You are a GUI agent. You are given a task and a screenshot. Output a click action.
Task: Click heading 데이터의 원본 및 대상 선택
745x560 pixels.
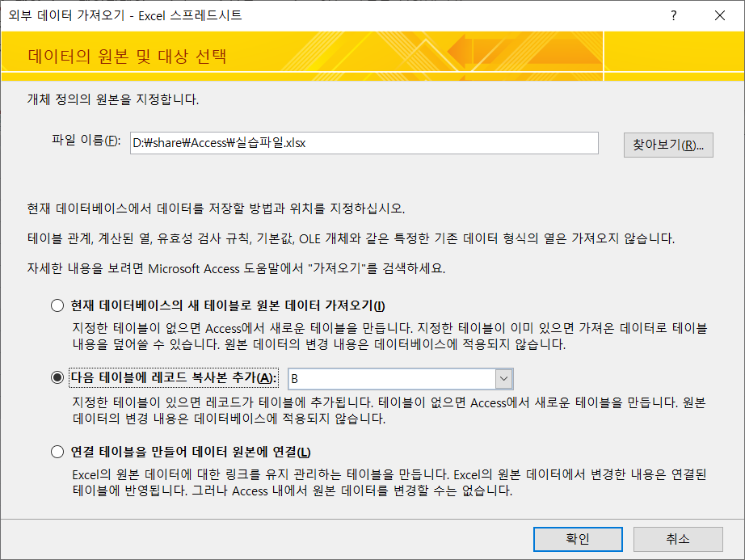click(x=128, y=56)
